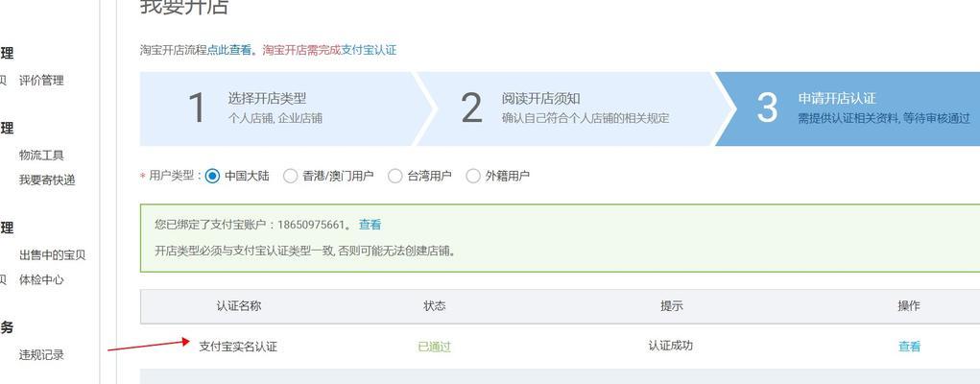Open 违规记录 in the sidebar
980x384 pixels.
tap(41, 355)
